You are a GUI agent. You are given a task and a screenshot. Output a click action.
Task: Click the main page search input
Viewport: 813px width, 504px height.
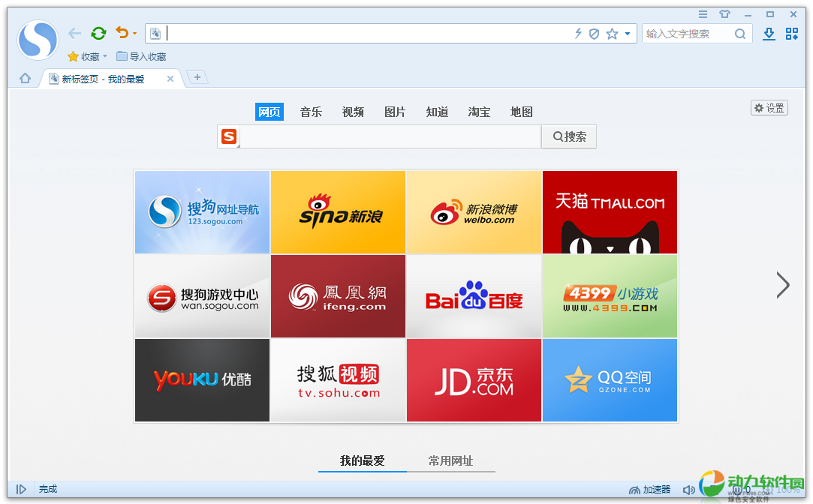pos(390,136)
